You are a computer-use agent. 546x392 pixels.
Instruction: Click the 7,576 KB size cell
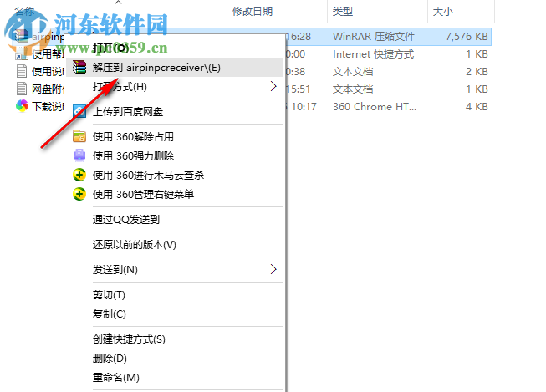point(467,37)
